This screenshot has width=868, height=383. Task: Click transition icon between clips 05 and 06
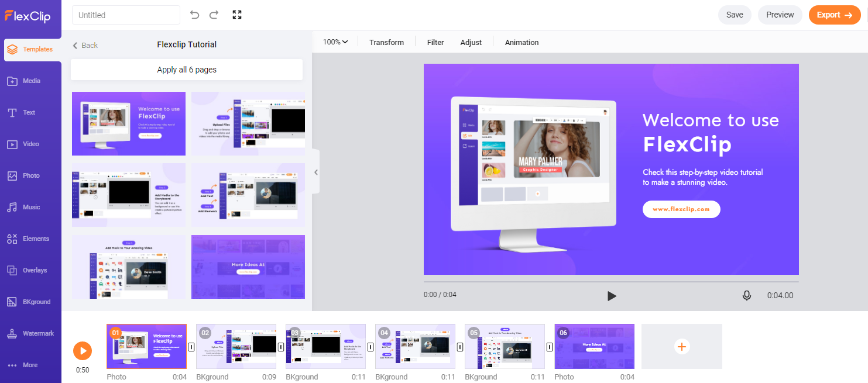pos(550,347)
